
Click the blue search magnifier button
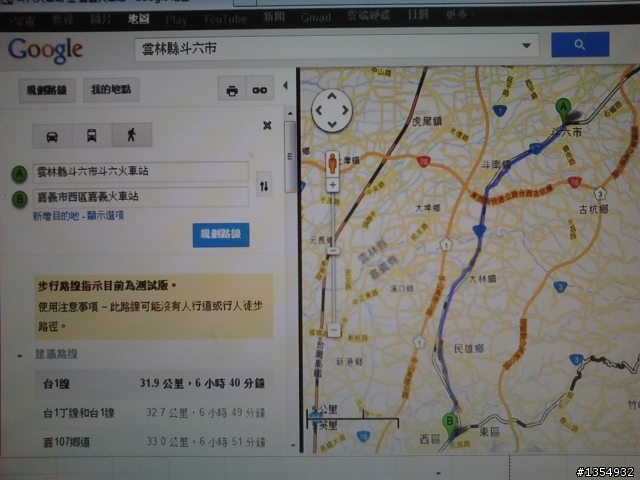(580, 44)
